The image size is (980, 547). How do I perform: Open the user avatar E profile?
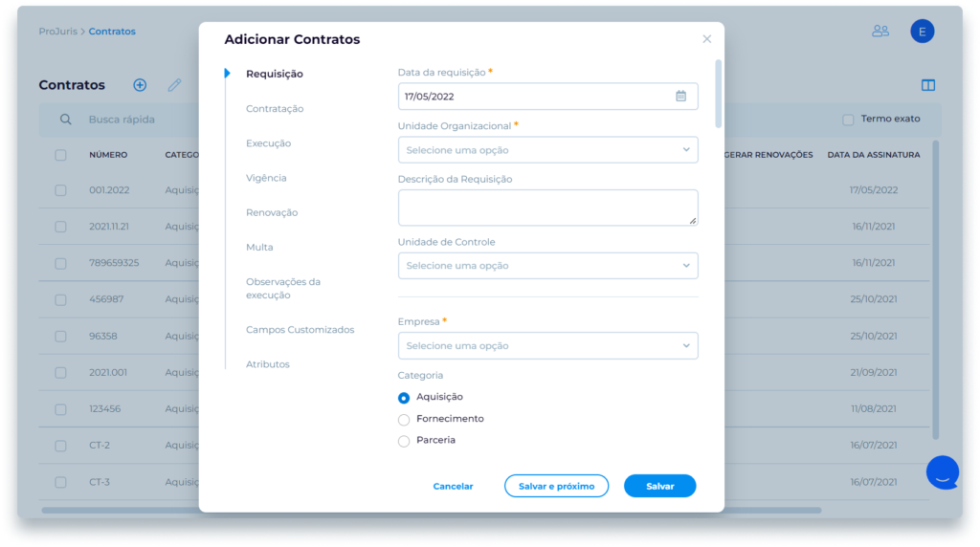922,32
